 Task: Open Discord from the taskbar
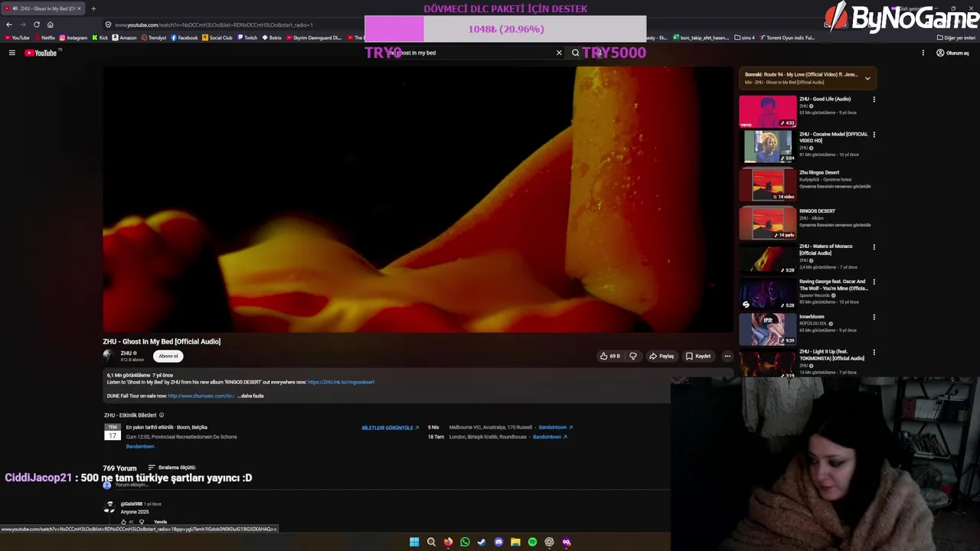click(498, 542)
